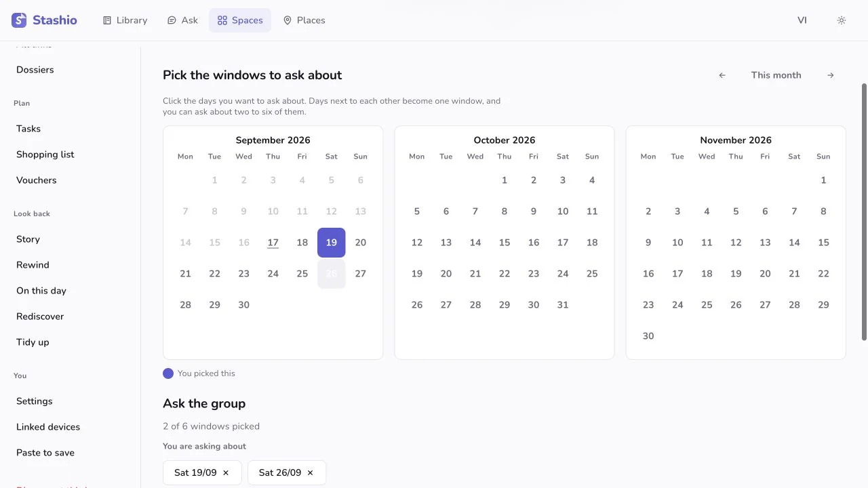Pick October 15 in the calendar

pos(505,243)
